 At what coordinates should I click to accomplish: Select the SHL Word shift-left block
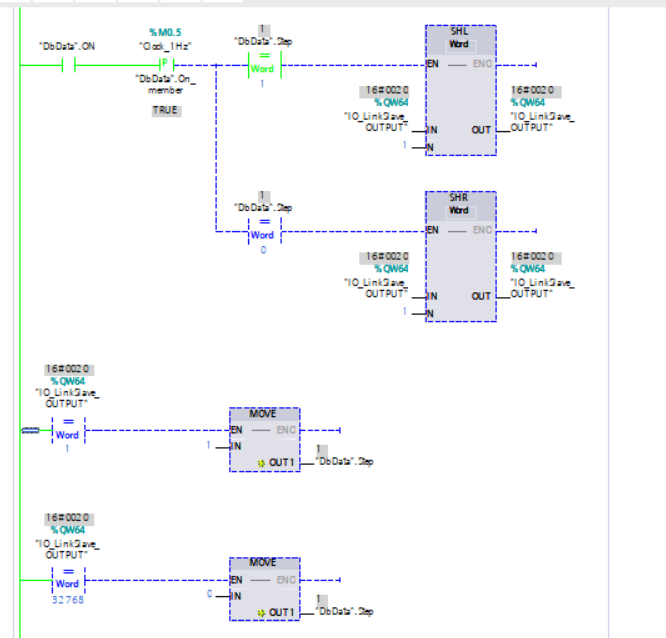pos(460,90)
